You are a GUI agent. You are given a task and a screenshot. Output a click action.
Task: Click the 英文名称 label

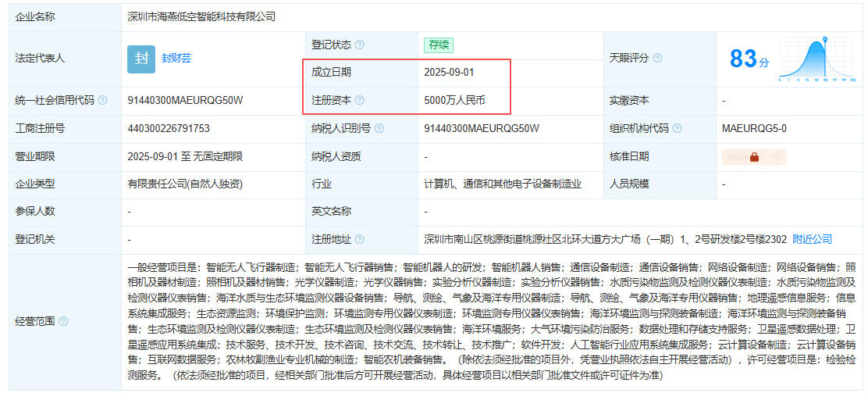coord(331,212)
